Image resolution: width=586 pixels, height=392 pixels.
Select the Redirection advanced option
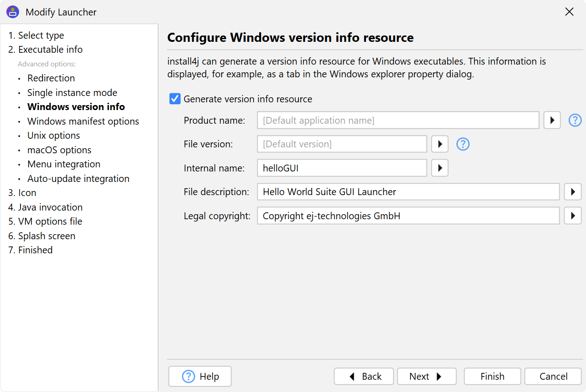51,78
